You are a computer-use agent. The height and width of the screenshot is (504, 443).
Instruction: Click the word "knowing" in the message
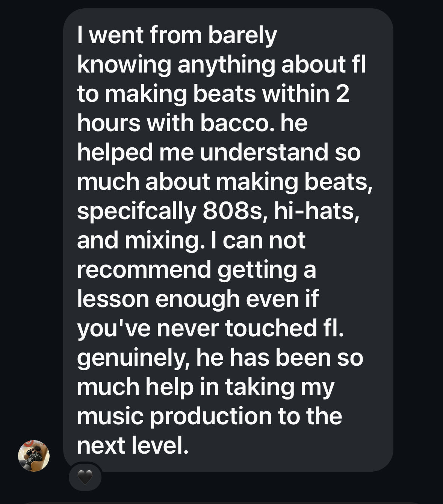pos(124,65)
